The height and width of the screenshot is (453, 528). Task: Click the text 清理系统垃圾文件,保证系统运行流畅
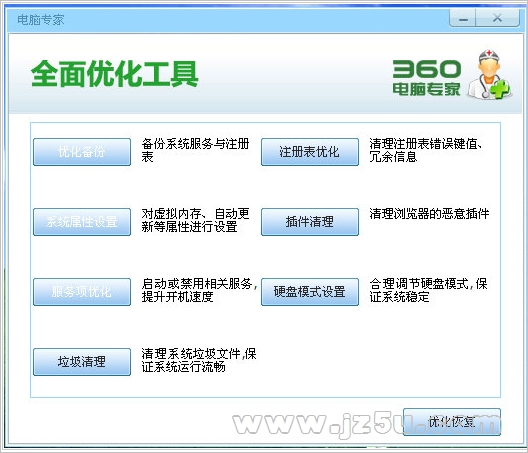pos(199,360)
